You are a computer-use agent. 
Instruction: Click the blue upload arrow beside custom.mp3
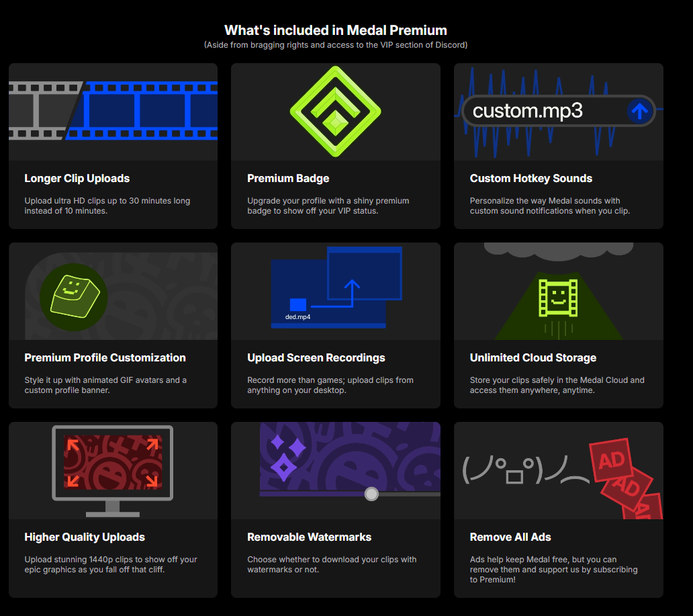[x=639, y=111]
